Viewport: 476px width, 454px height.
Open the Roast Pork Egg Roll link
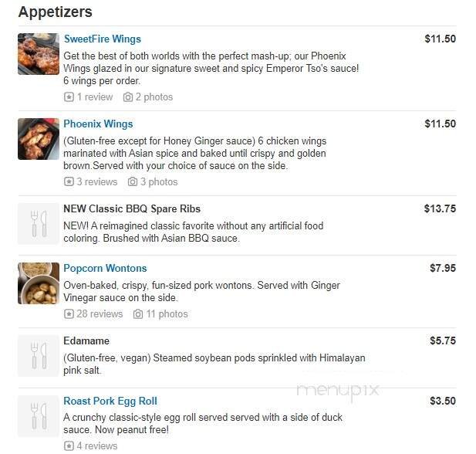[x=110, y=401]
